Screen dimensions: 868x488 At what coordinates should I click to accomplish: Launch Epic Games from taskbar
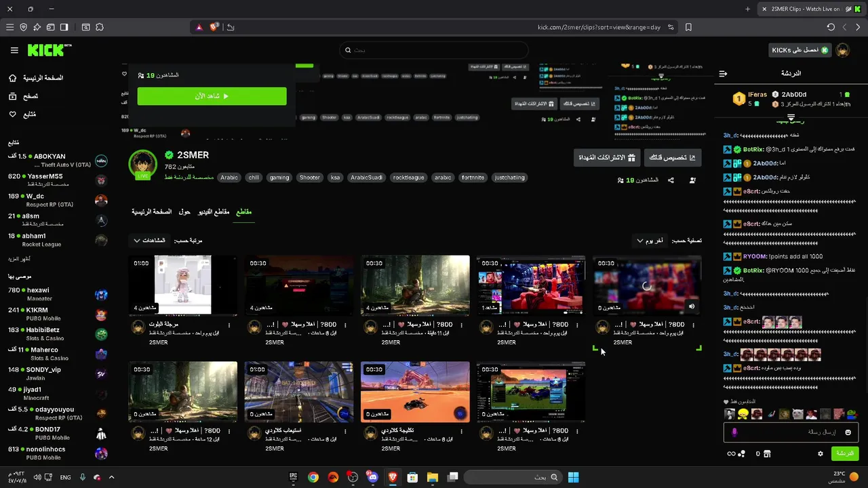(x=293, y=477)
